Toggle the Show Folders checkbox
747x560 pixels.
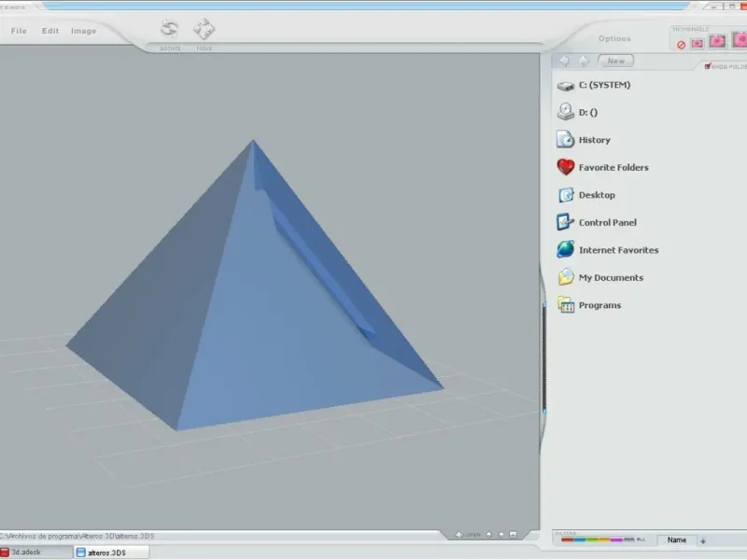coord(708,66)
